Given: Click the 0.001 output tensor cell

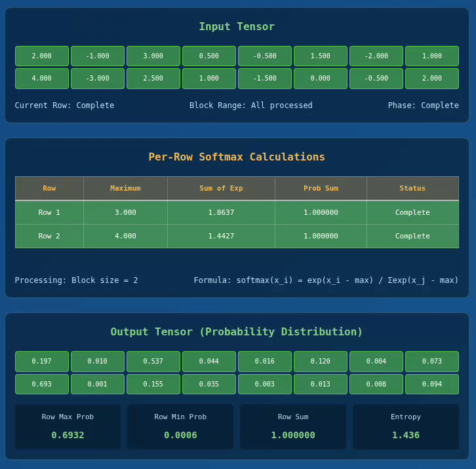Looking at the screenshot, I should [x=98, y=385].
